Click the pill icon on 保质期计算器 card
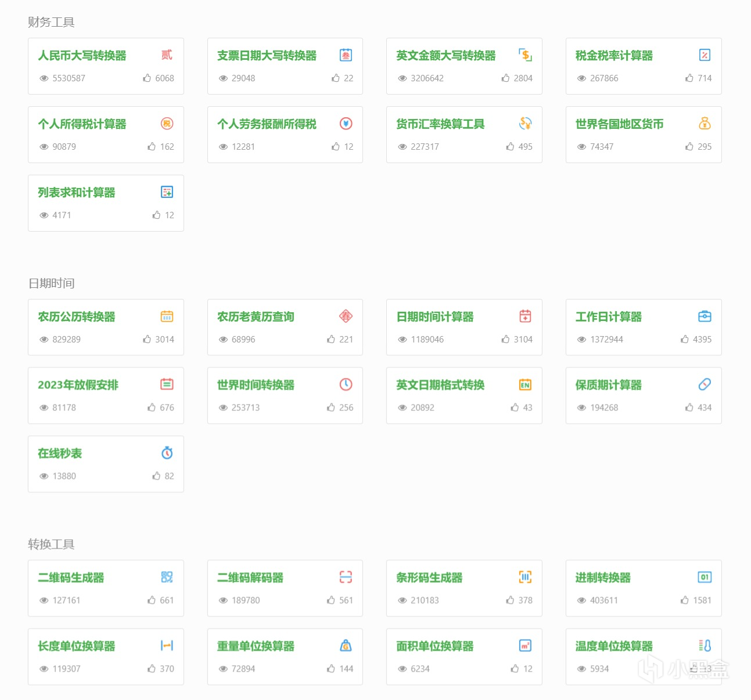The height and width of the screenshot is (700, 751). tap(705, 385)
